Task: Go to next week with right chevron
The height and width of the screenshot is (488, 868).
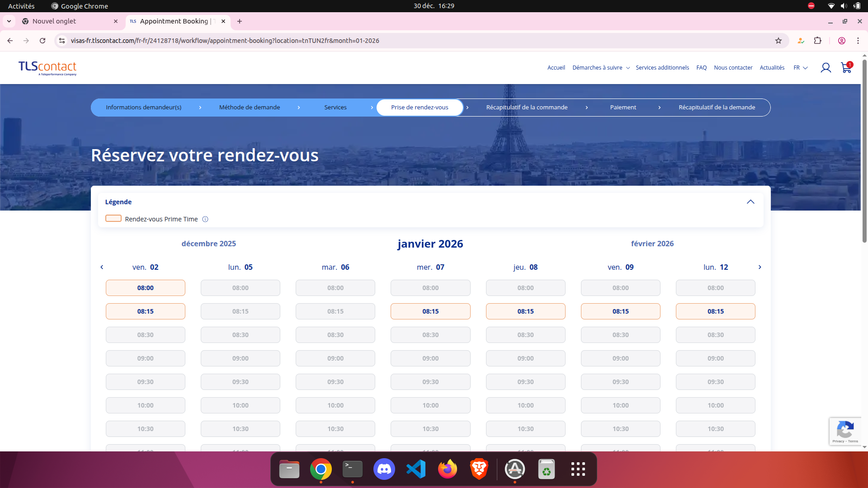Action: tap(760, 267)
